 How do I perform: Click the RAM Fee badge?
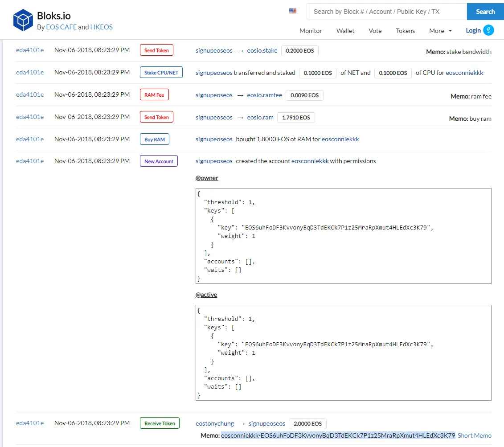coord(154,94)
